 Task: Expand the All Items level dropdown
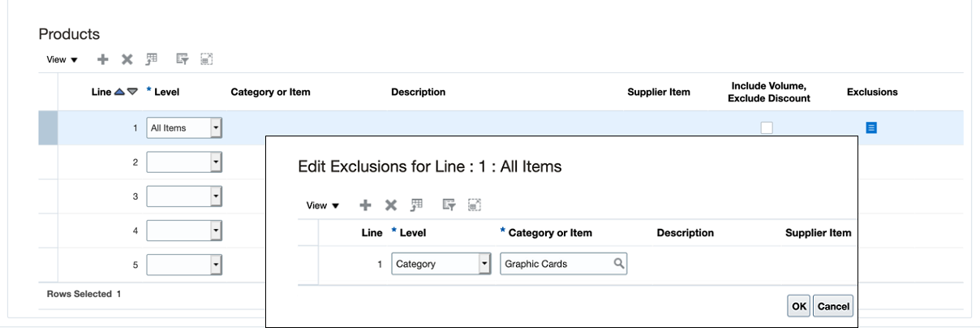point(216,127)
